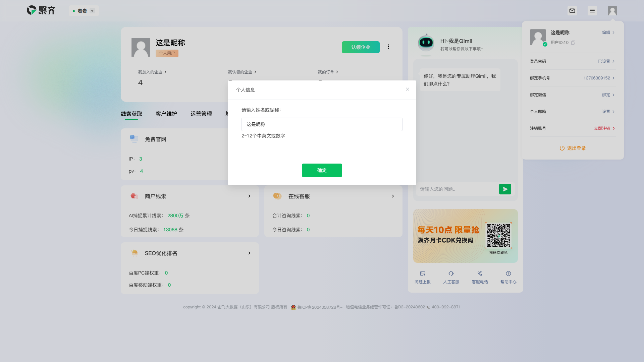
Task: Expand the 在线客服 card chevron
Action: [393, 196]
